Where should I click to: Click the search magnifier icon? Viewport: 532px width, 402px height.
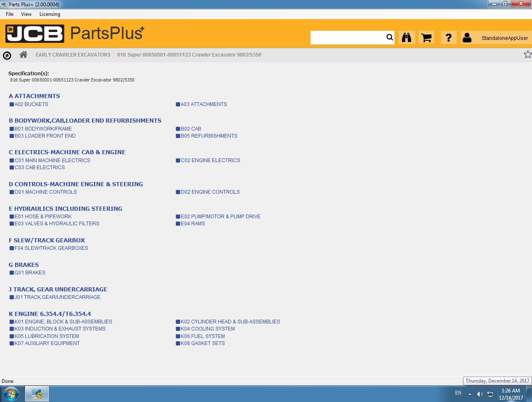389,37
